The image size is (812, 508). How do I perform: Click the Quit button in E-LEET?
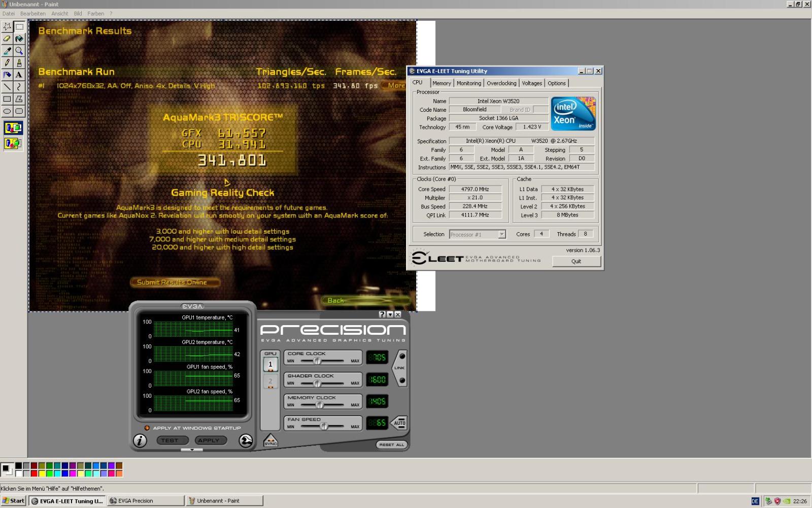577,261
